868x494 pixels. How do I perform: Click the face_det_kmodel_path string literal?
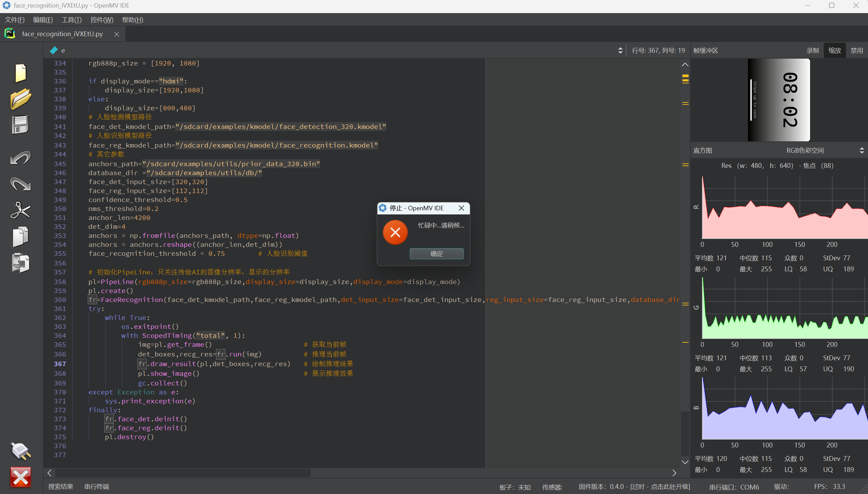281,127
